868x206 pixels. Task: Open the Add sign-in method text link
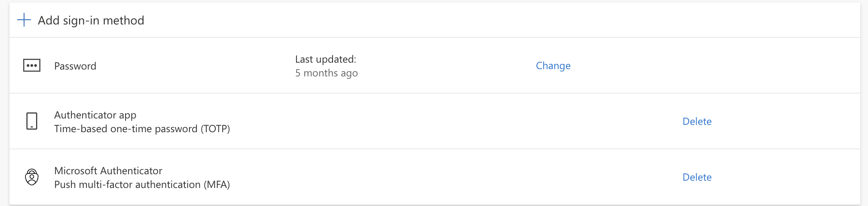[x=91, y=20]
